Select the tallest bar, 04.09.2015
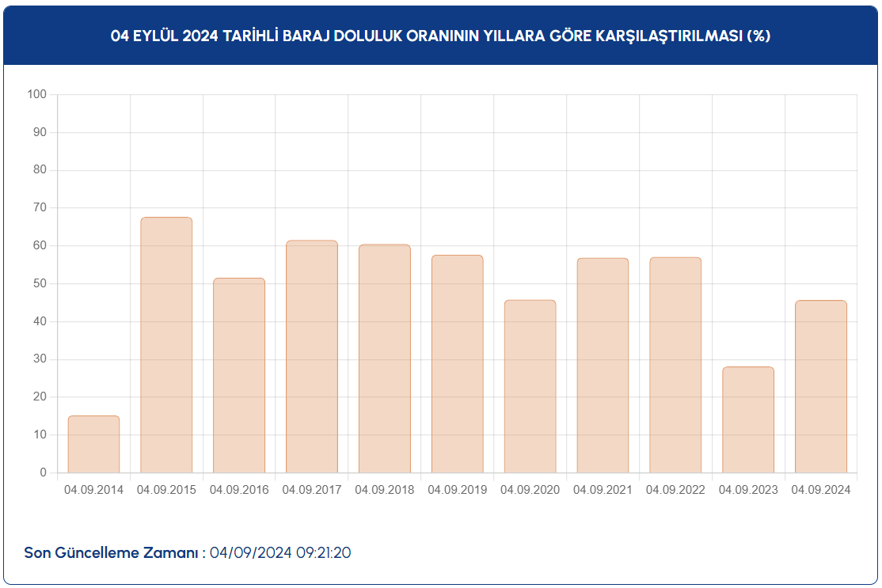Viewport: 882px width, 588px height. click(166, 345)
